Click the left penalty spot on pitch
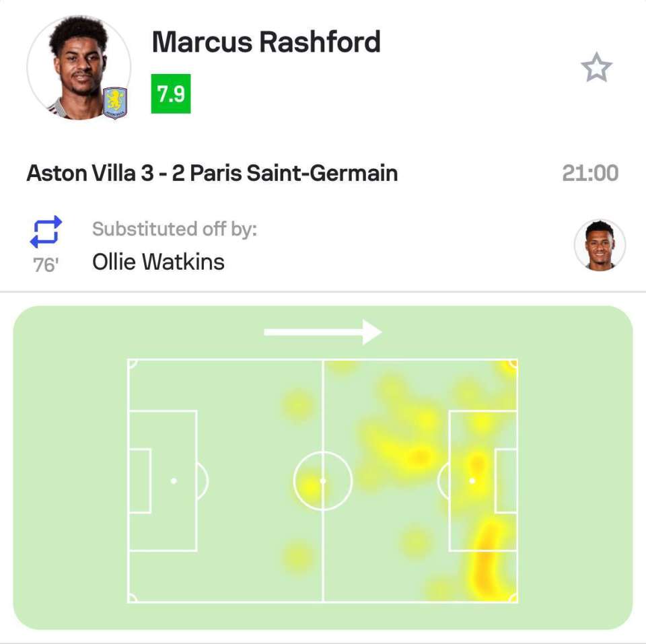 tap(174, 481)
